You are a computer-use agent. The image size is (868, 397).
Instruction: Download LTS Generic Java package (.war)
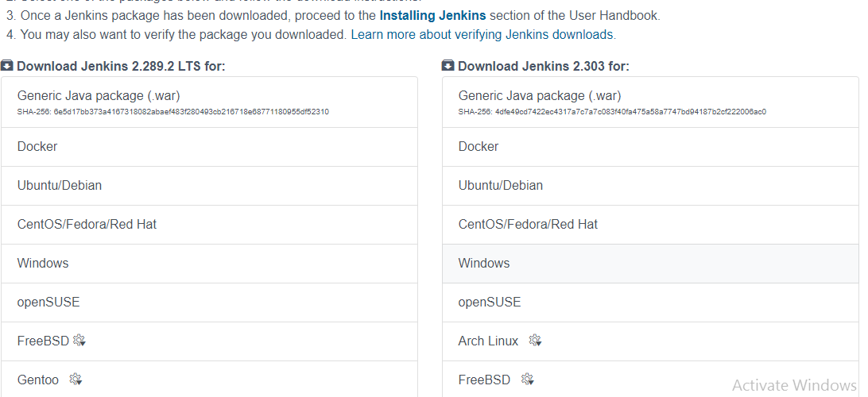tap(209, 102)
